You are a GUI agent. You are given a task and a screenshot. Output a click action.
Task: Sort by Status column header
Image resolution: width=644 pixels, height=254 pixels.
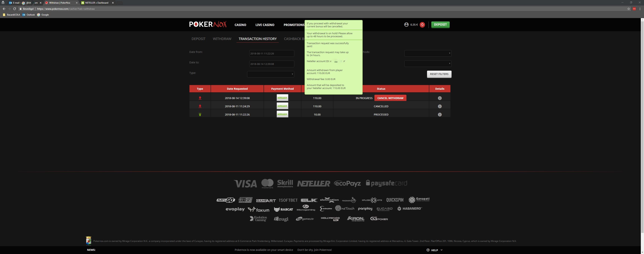click(381, 89)
